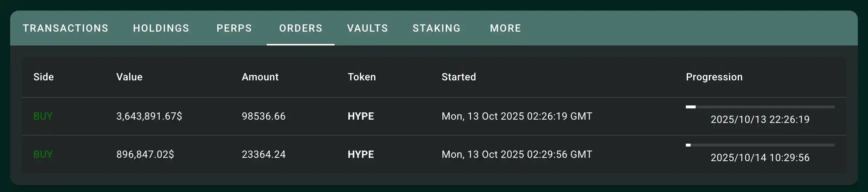Open the Staking tab
The width and height of the screenshot is (868, 192).
tap(436, 28)
